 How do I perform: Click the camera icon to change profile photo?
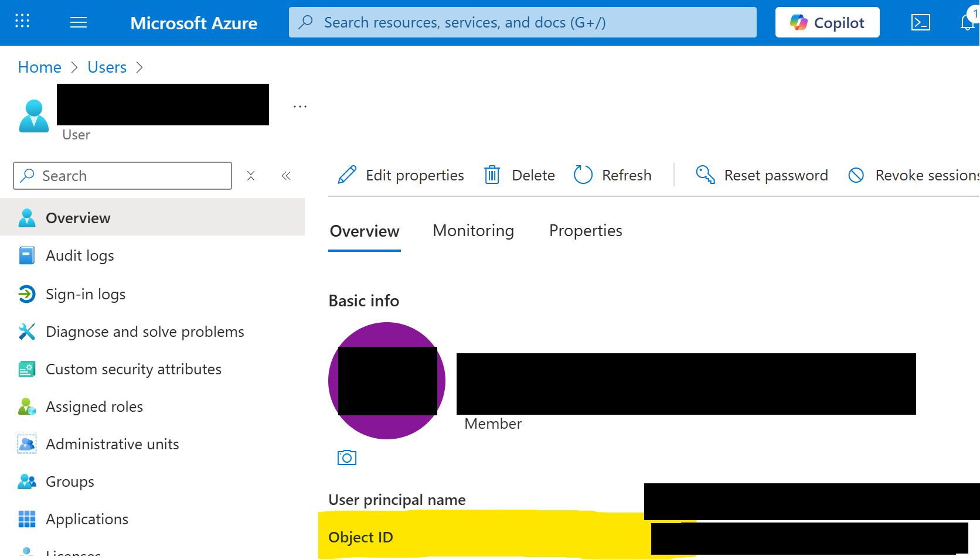coord(346,457)
